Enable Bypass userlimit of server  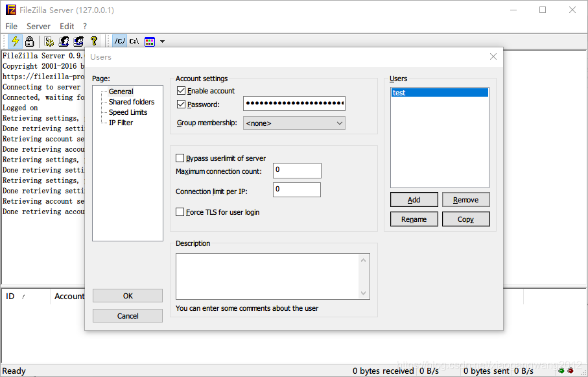[x=180, y=158]
